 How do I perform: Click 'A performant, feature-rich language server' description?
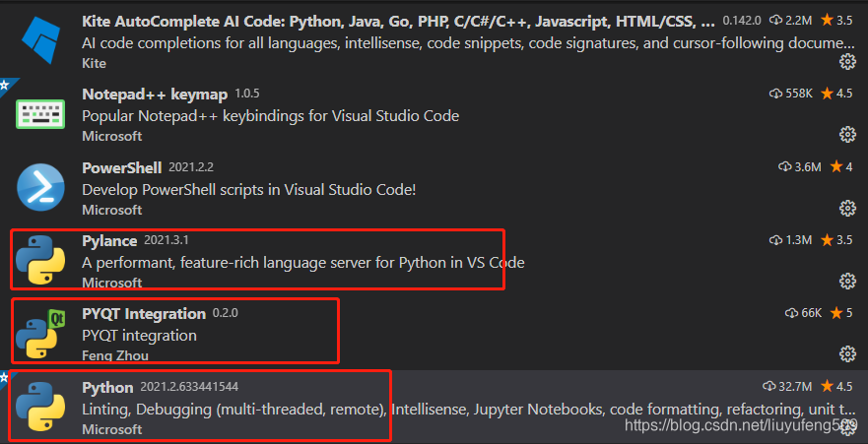click(x=302, y=262)
